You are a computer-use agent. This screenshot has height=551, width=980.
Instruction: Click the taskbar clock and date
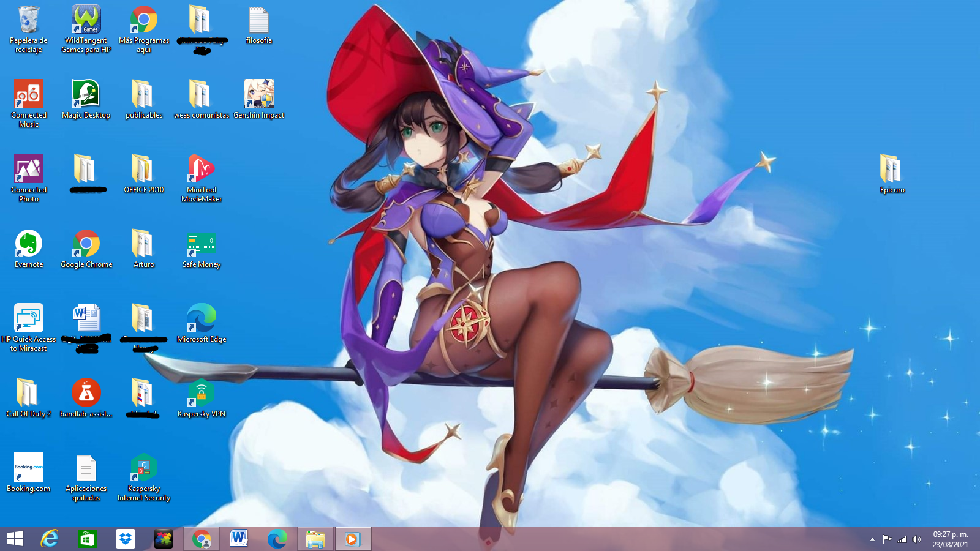point(950,539)
